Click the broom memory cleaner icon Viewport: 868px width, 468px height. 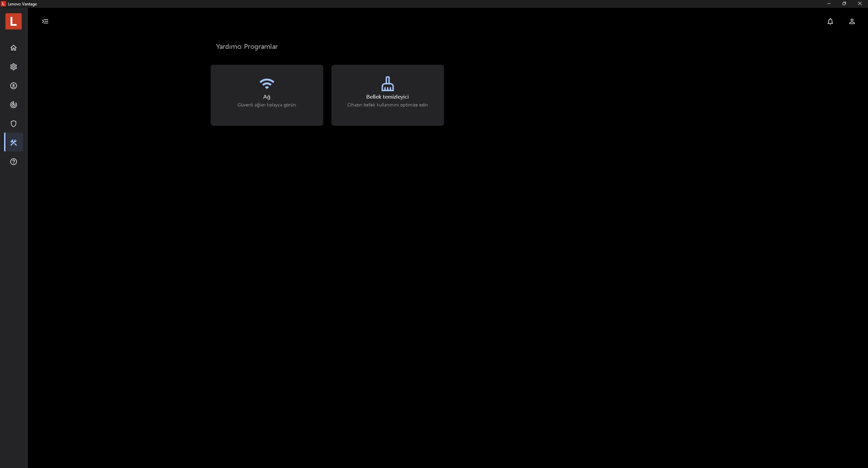click(x=387, y=83)
